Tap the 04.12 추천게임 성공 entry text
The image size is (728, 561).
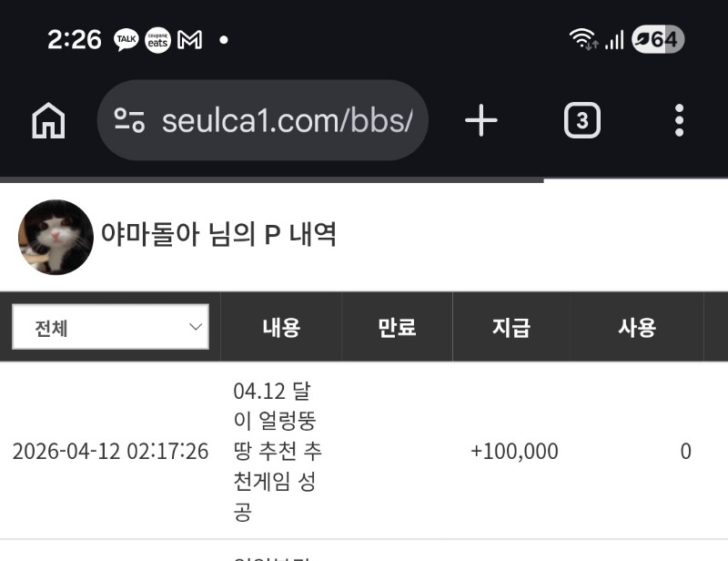coord(277,452)
